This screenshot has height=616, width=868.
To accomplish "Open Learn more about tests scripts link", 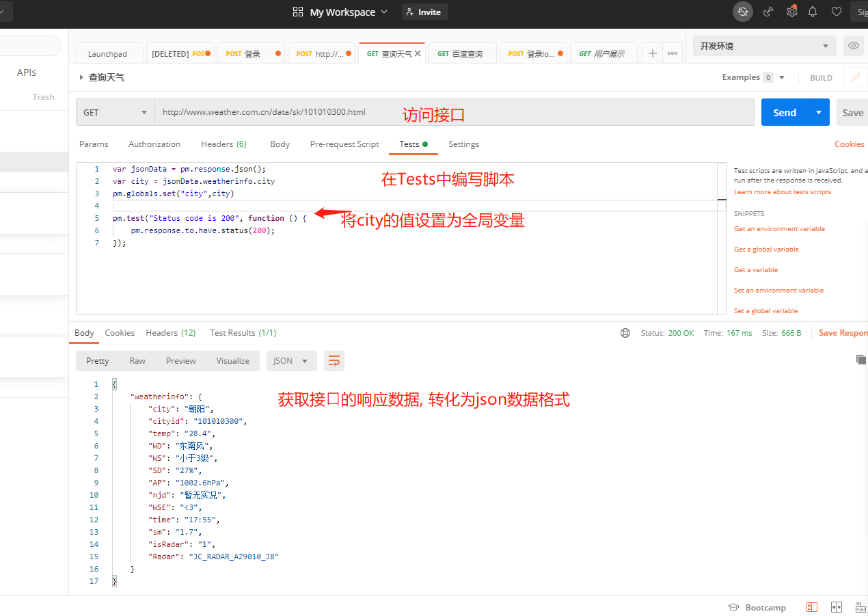I will click(782, 192).
